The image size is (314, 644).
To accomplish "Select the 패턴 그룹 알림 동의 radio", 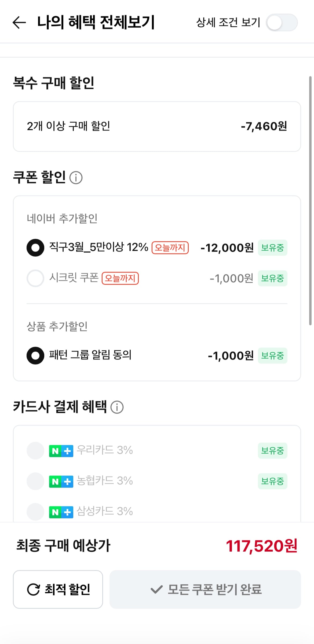I will (x=35, y=356).
